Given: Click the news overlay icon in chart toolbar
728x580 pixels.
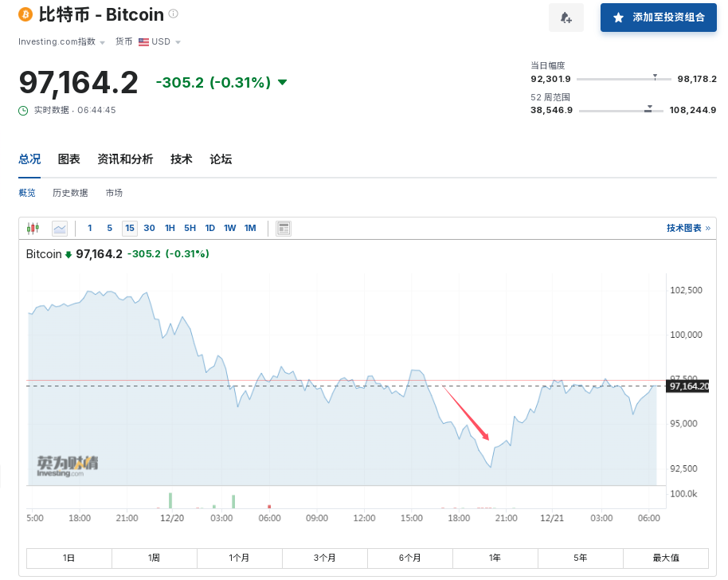Looking at the screenshot, I should (x=283, y=229).
